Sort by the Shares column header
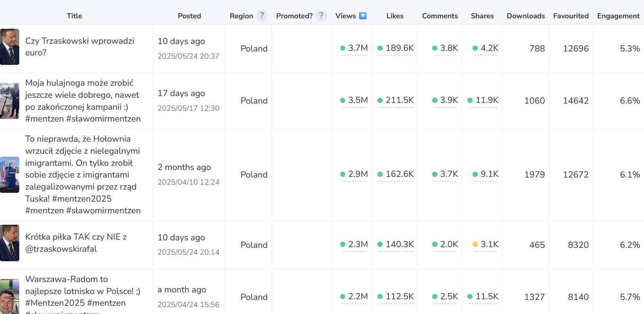Image resolution: width=644 pixels, height=314 pixels. pos(482,16)
